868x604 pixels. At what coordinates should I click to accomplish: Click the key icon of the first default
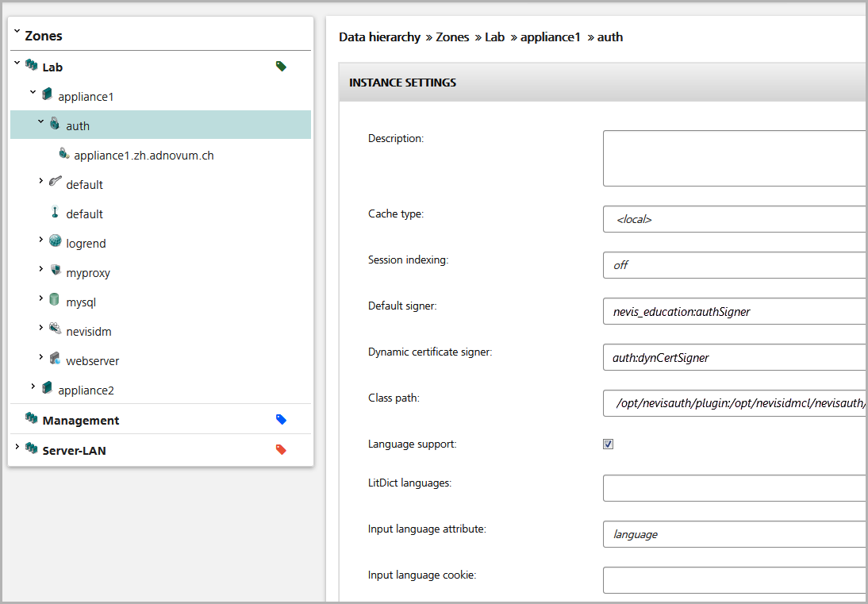pos(55,182)
